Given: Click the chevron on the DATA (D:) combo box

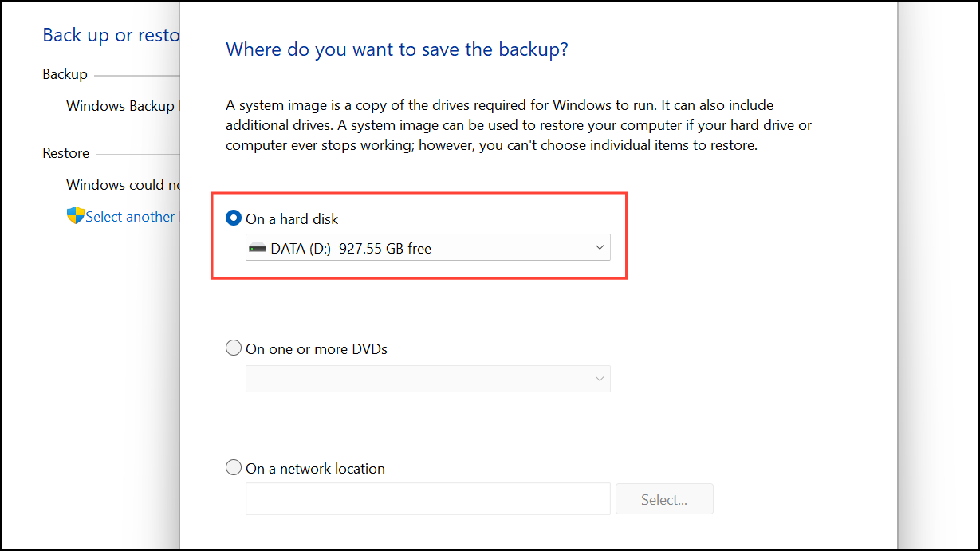Looking at the screenshot, I should click(599, 247).
